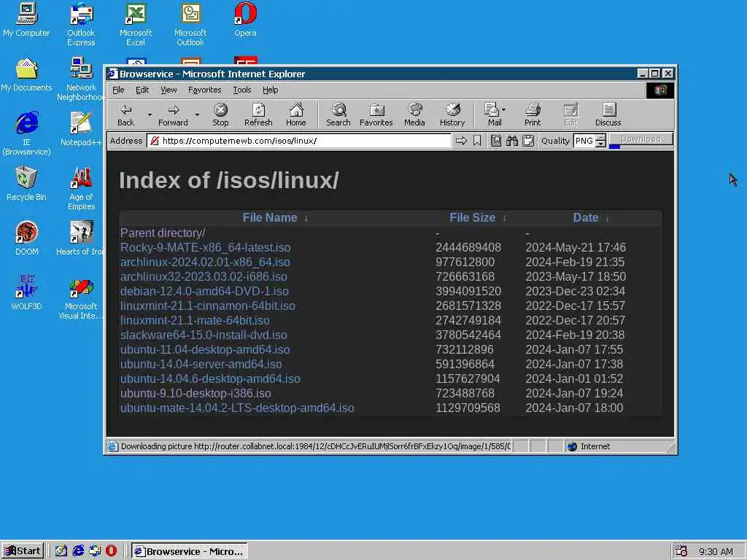Click the Start button
The height and width of the screenshot is (560, 747).
[23, 551]
